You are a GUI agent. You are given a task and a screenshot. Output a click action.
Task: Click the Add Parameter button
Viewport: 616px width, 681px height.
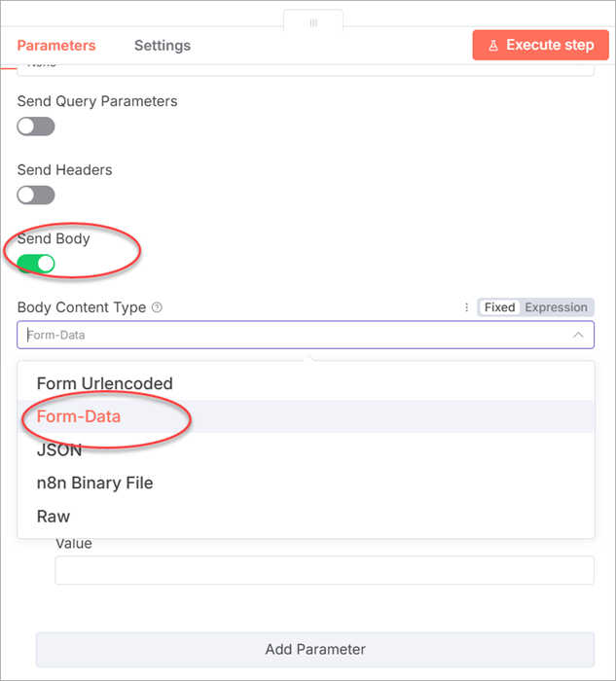pos(314,649)
